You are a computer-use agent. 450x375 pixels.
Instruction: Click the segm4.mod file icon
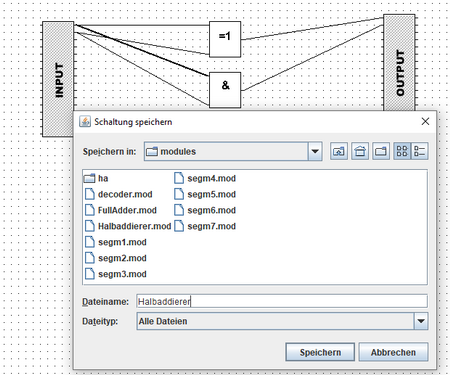[x=179, y=178]
